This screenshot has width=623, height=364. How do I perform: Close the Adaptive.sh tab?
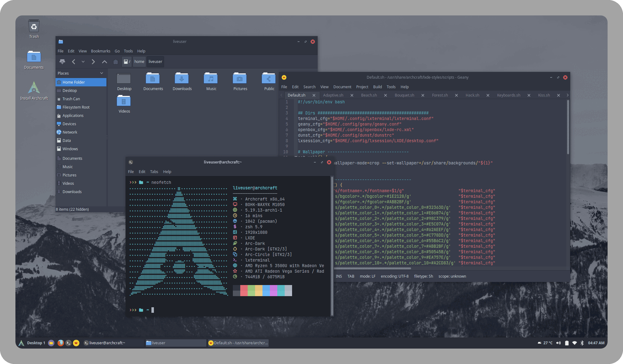point(352,95)
